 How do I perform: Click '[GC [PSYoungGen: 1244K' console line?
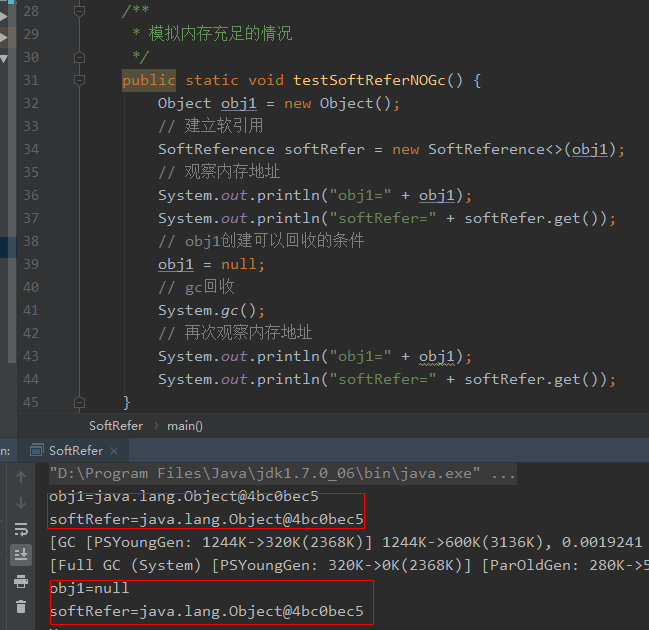346,542
